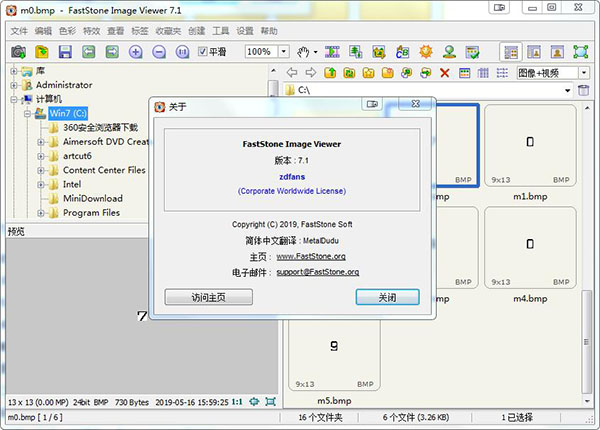The height and width of the screenshot is (430, 600).
Task: Expand the Program Files folder node
Action: click(41, 213)
